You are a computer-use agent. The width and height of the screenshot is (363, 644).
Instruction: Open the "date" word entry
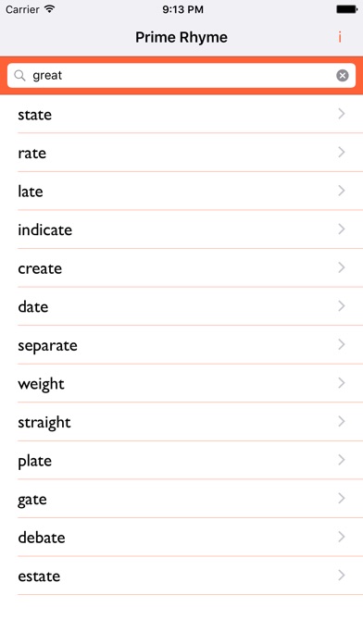pos(181,306)
